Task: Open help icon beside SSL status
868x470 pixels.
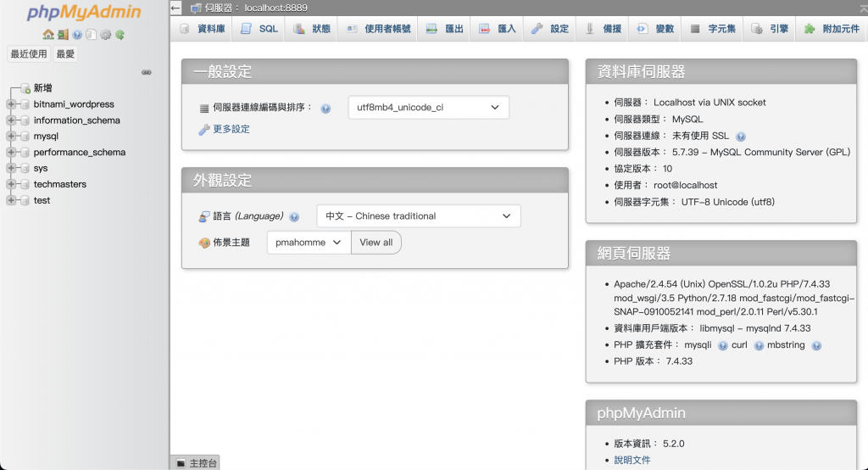Action: pos(741,137)
